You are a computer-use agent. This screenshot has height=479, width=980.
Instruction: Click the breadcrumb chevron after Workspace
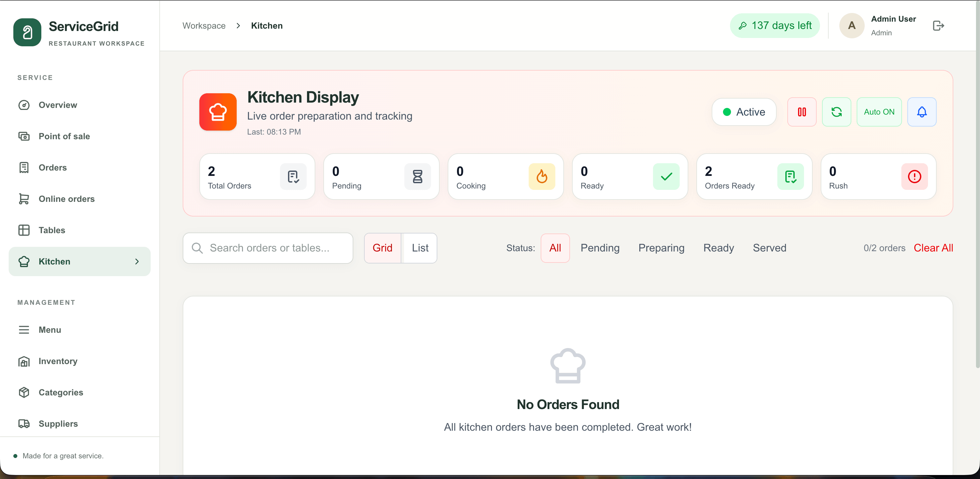(238, 25)
